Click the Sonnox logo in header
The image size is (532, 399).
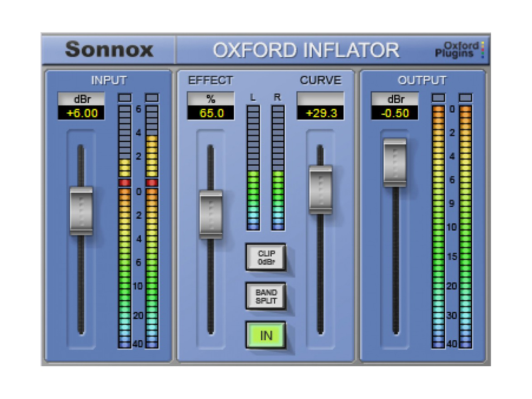[x=109, y=50]
